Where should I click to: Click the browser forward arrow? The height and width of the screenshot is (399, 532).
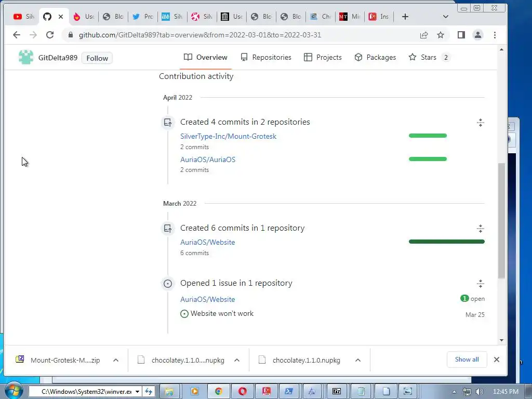tap(33, 35)
